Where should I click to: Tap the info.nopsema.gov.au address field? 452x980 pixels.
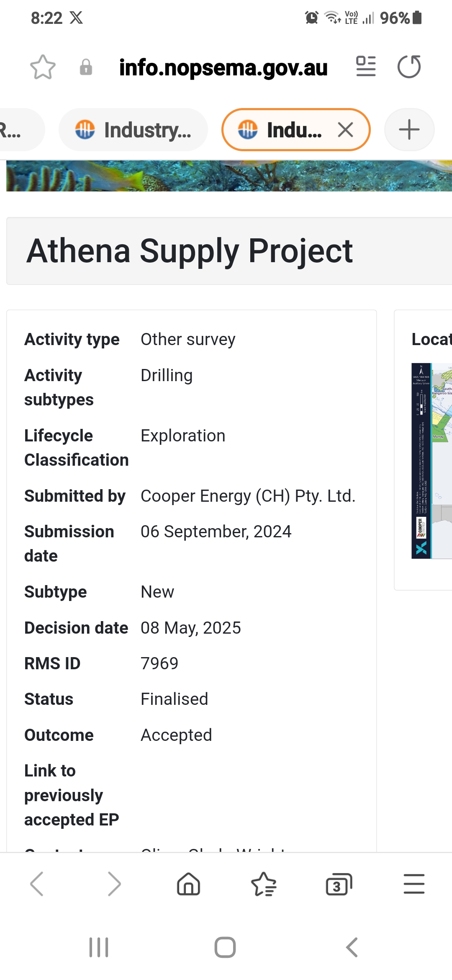coord(223,67)
